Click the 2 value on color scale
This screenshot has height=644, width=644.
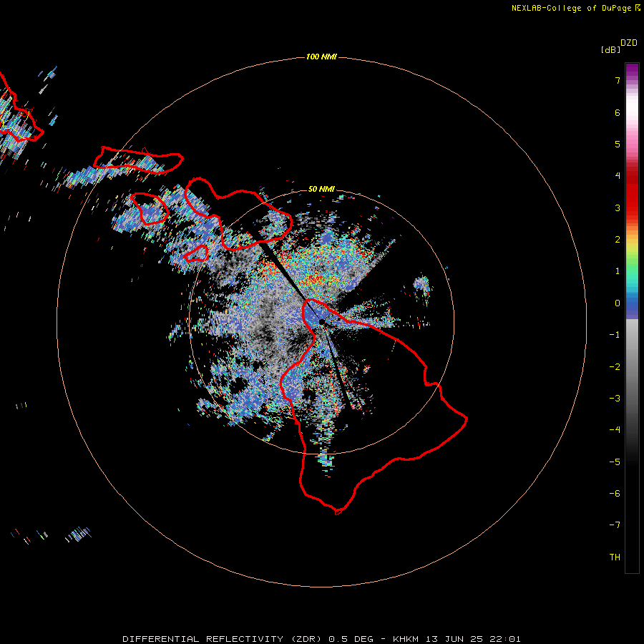tap(618, 240)
